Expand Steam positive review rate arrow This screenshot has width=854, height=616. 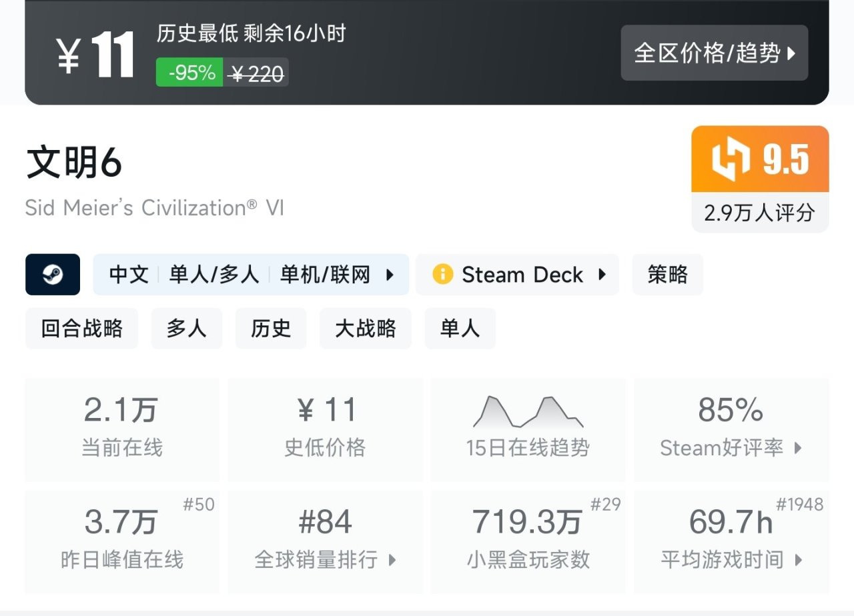[x=798, y=448]
